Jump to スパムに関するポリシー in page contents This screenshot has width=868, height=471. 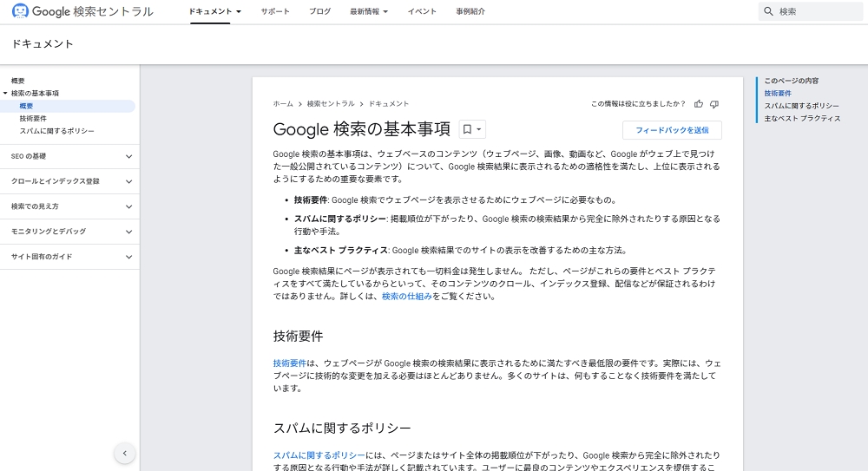pos(801,107)
